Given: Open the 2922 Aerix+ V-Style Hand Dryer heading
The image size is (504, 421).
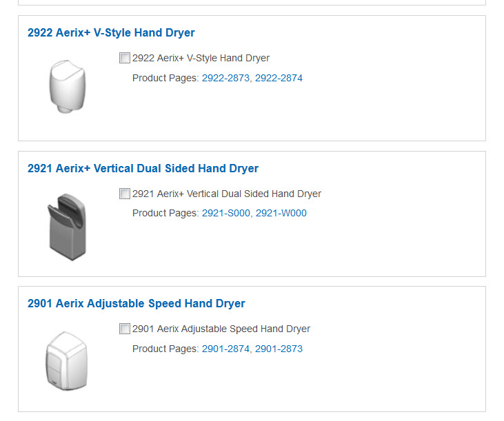Looking at the screenshot, I should tap(111, 33).
